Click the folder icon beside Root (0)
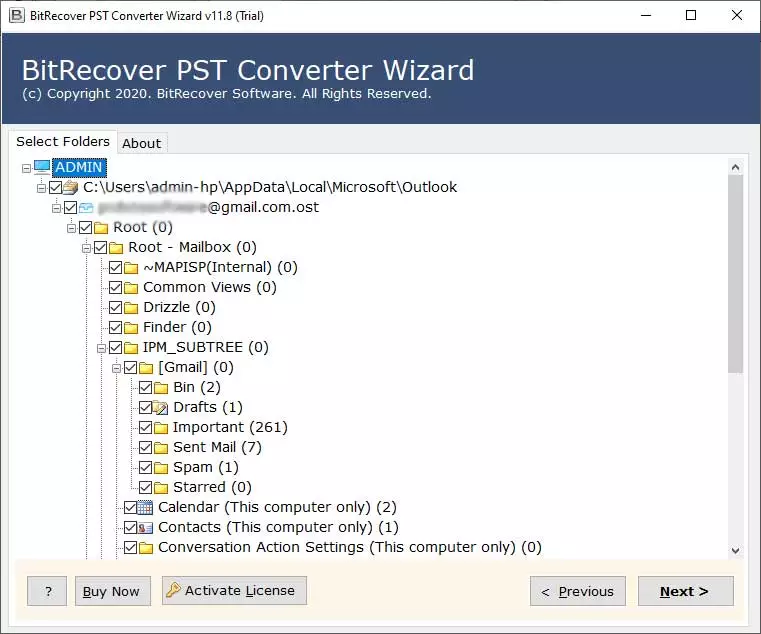 click(101, 228)
